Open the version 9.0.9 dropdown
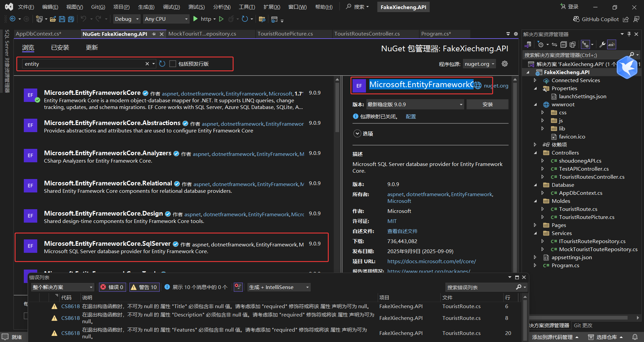 [x=415, y=104]
